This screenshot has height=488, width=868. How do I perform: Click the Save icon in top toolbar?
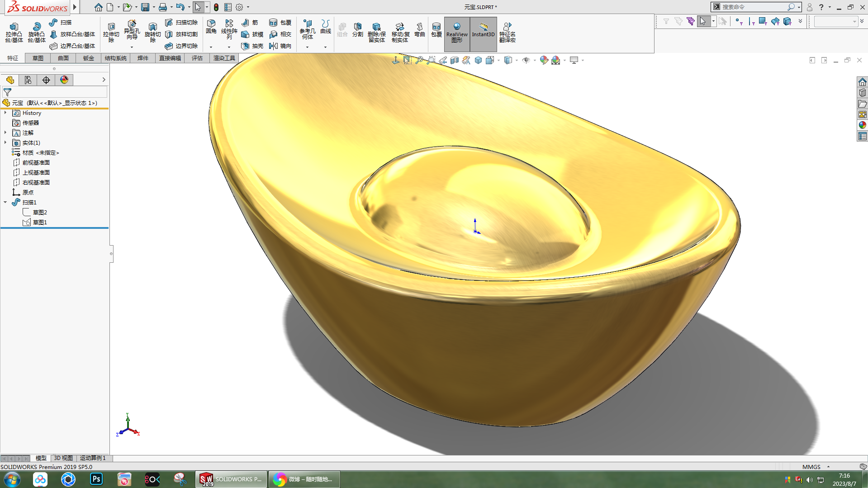pos(145,7)
